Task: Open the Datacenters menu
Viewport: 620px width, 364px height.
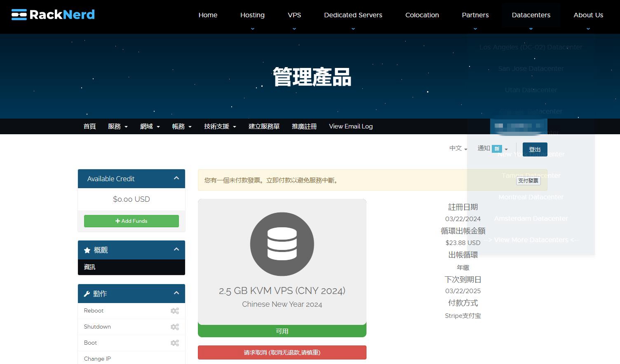Action: coord(531,15)
